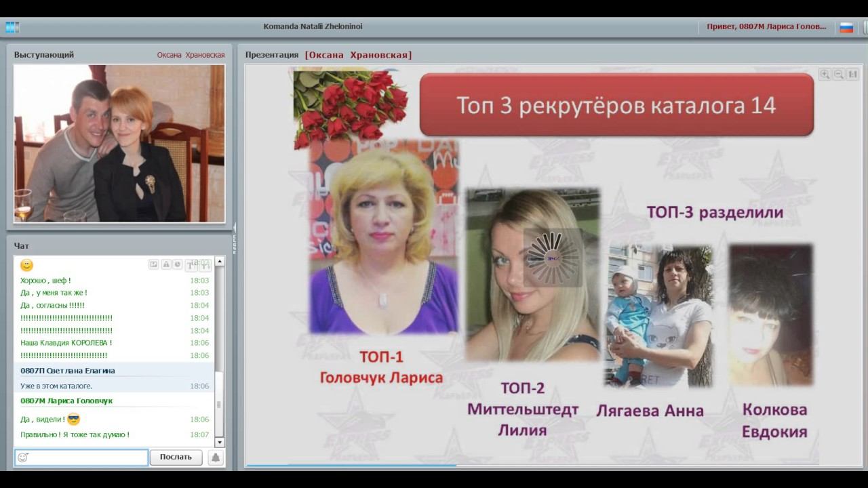The image size is (868, 488).
Task: Click the Чат panel header
Action: pyautogui.click(x=22, y=245)
